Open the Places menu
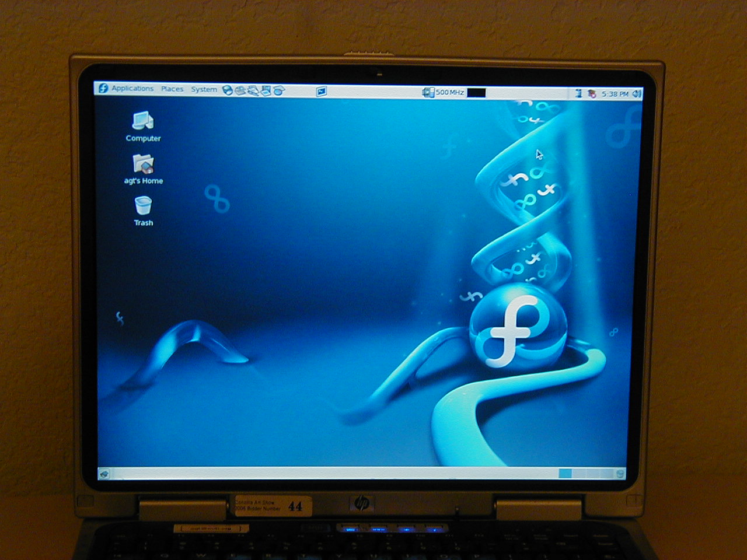The height and width of the screenshot is (560, 747). pyautogui.click(x=172, y=89)
